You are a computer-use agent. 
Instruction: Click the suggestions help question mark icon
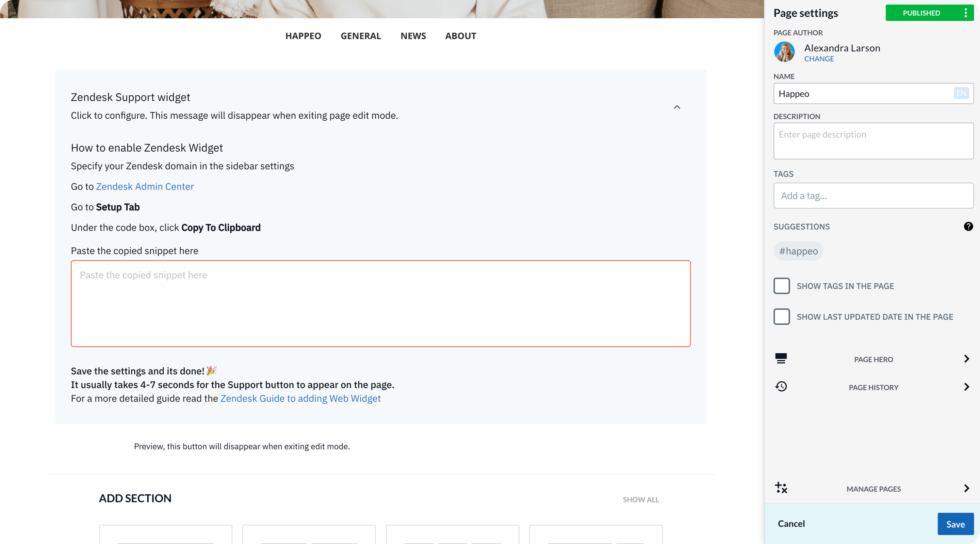click(968, 226)
